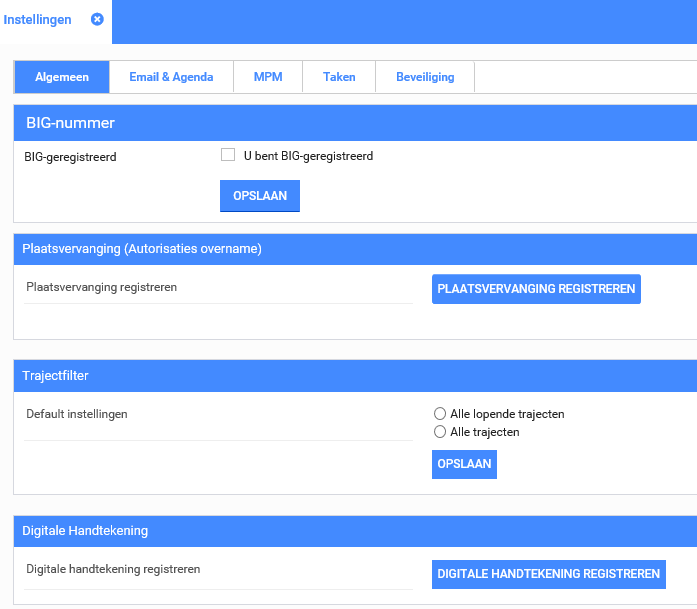This screenshot has height=609, width=697.
Task: Click the Plaatsvervanging (Autorisaties overname) header
Action: point(142,249)
